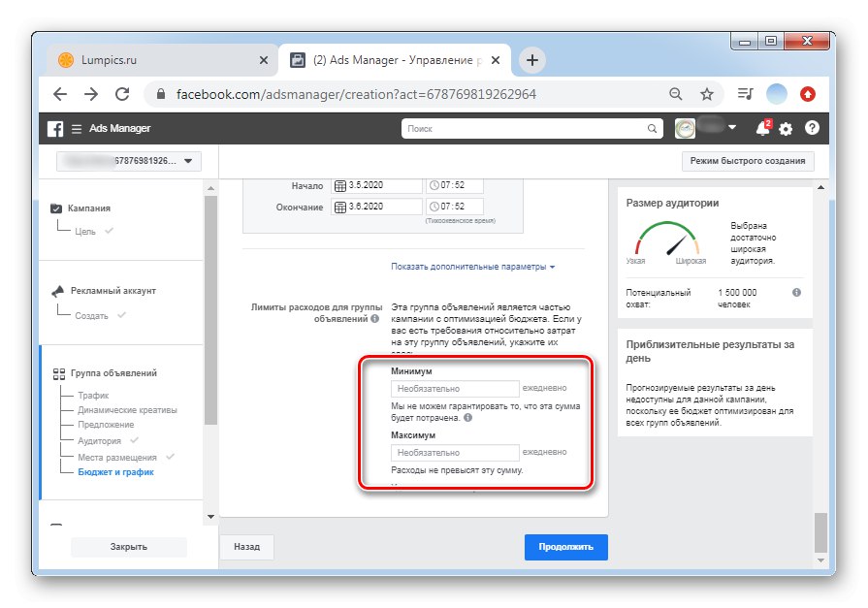Click the clock icon in Начало time field
The height and width of the screenshot is (608, 868).
pyautogui.click(x=434, y=185)
